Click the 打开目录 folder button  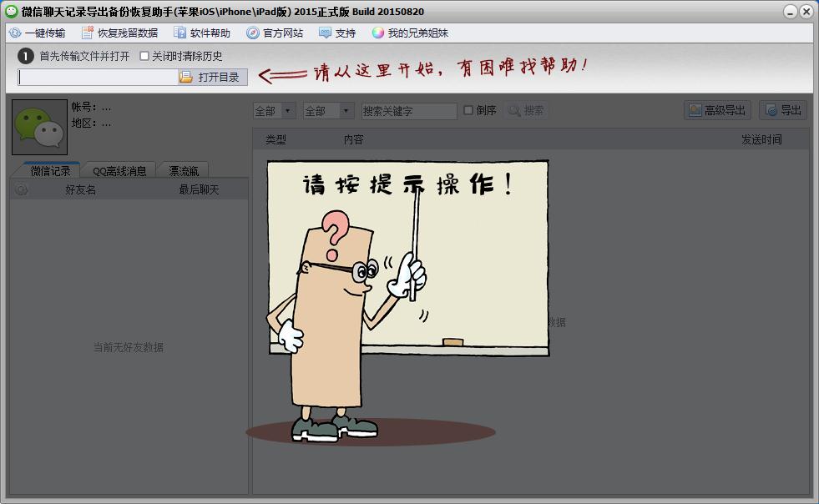pos(213,78)
